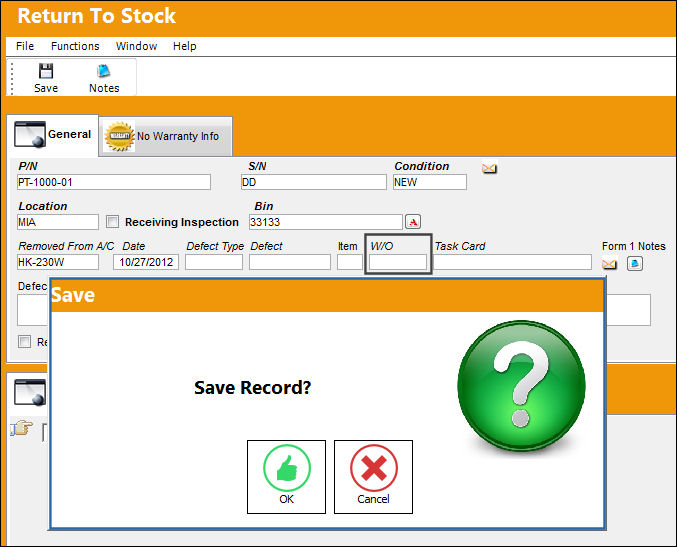This screenshot has height=547, width=677.
Task: Switch to the General tab
Action: [53, 135]
